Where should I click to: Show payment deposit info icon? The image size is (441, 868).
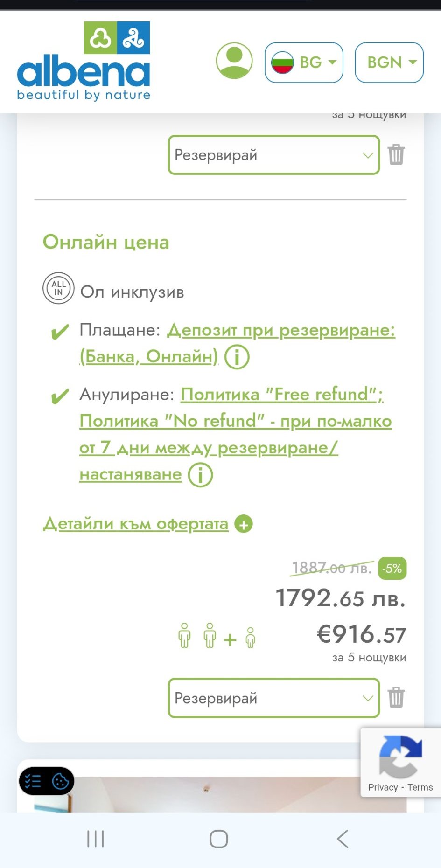click(x=237, y=357)
